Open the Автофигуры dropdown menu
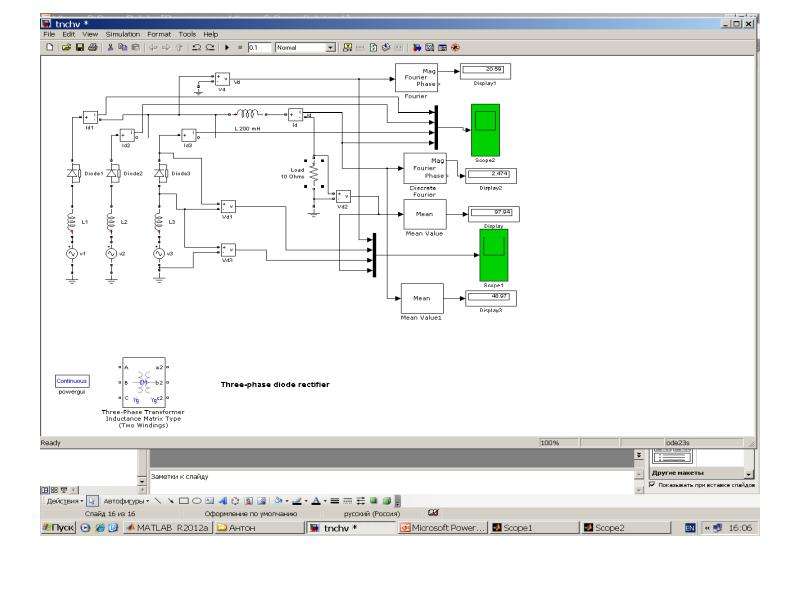Viewport: 800px width, 600px height. (x=126, y=501)
